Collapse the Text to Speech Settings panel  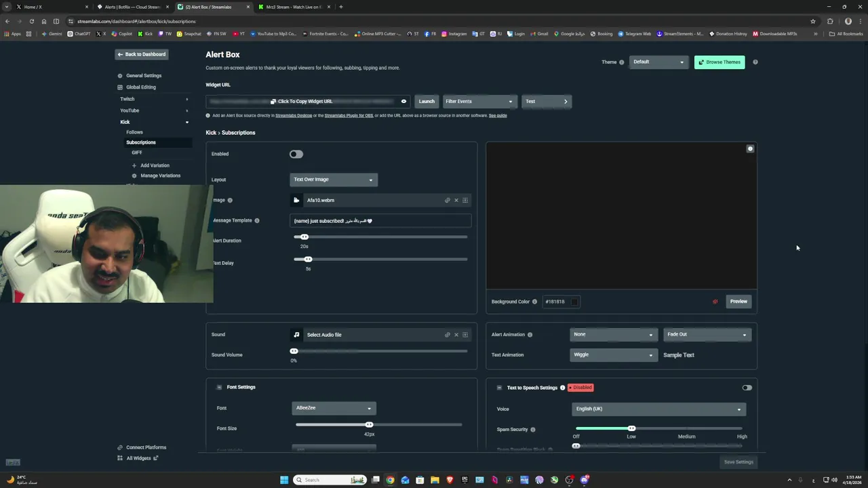point(499,388)
